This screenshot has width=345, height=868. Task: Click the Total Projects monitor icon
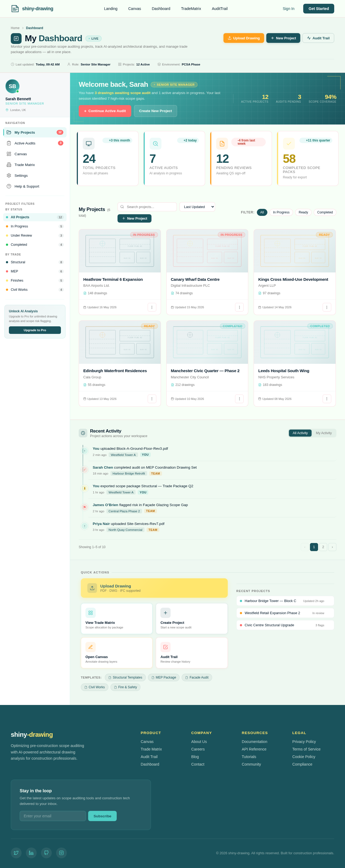89,144
